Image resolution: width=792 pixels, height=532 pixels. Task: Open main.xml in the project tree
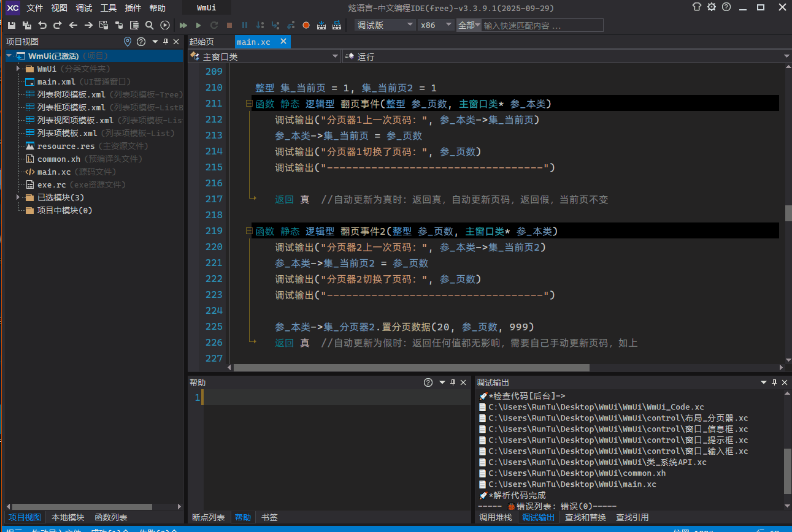[x=56, y=82]
